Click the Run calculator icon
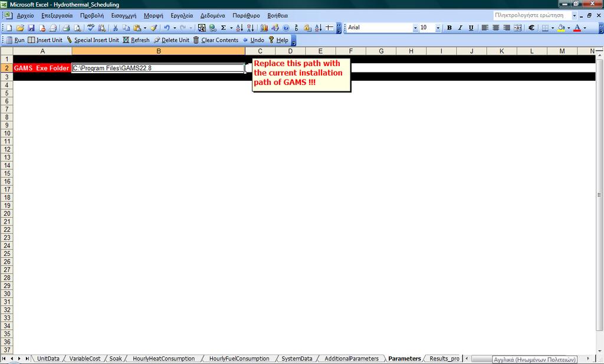 pyautogui.click(x=9, y=40)
